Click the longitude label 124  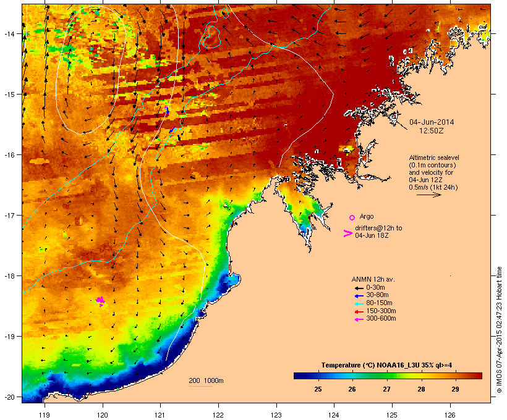334,415
